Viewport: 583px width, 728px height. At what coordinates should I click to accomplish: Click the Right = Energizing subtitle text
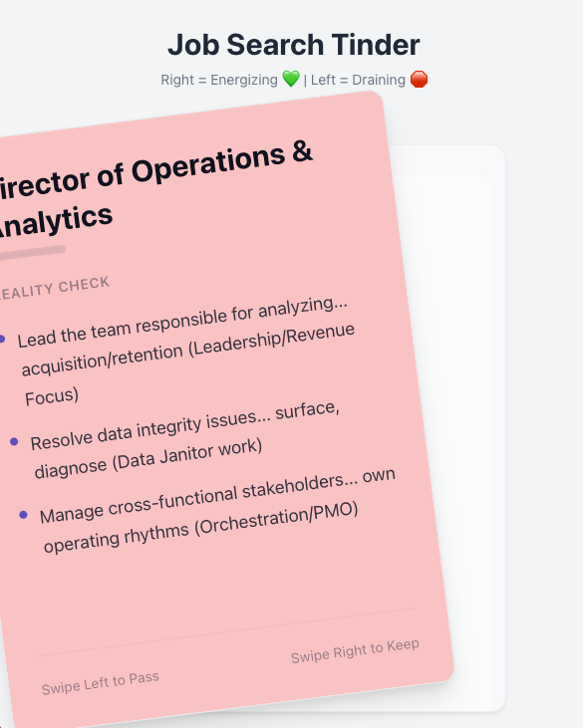coord(219,80)
